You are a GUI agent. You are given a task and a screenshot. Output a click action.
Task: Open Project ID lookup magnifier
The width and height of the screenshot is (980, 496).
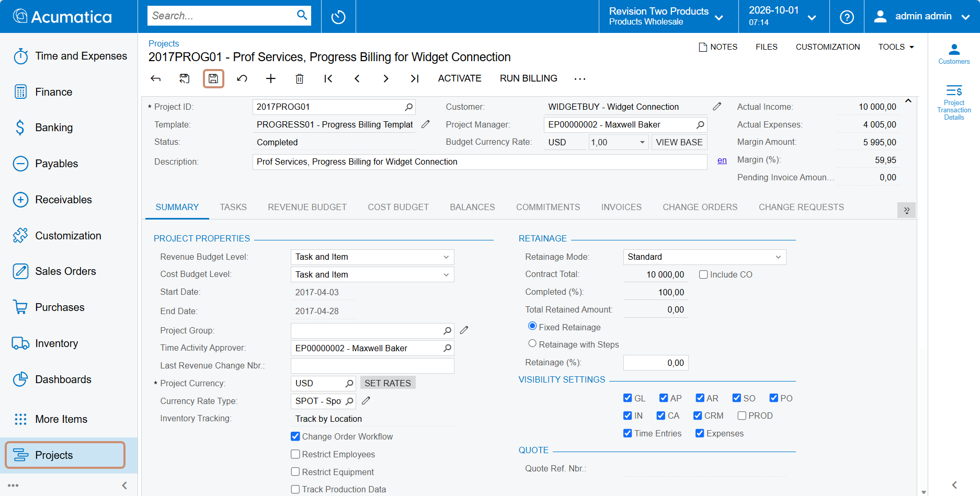(x=409, y=107)
